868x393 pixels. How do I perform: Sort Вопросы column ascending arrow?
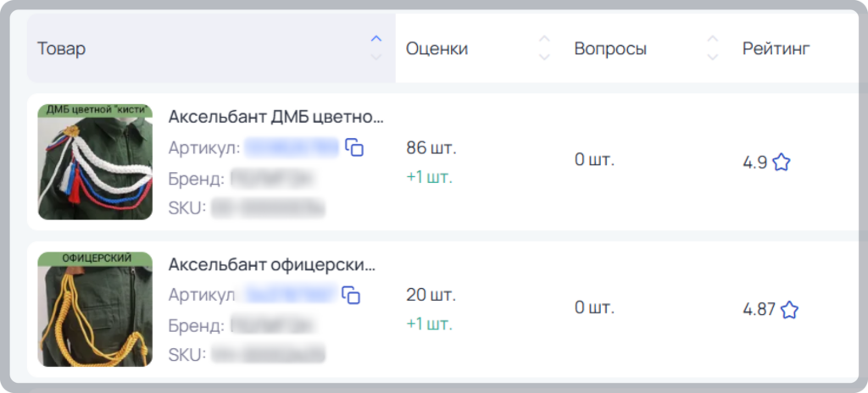pos(713,39)
